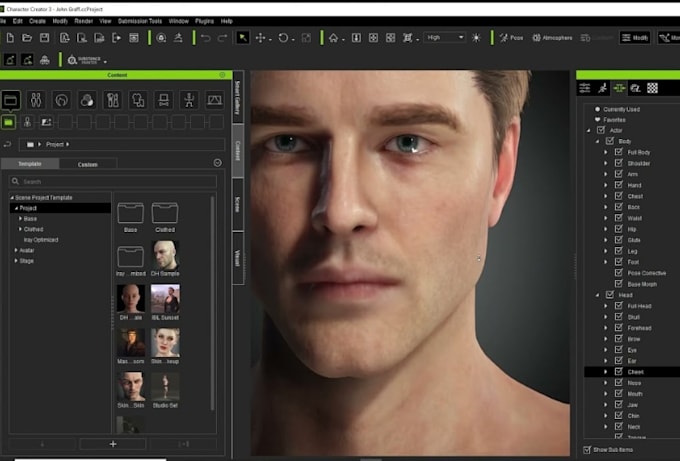Screen dimensions: 680x461
Task: Open the High quality dropdown
Action: pos(445,38)
